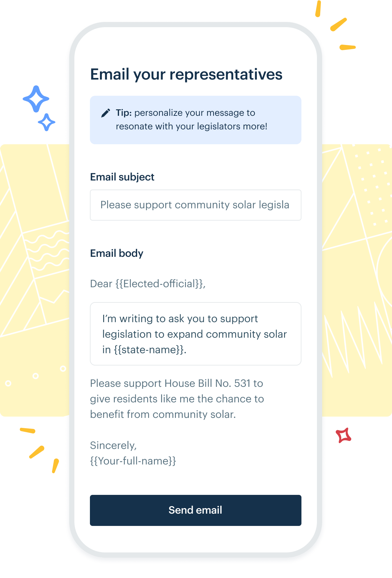Click the {{Your-full-name}} placeholder
This screenshot has height=578, width=392.
coord(133,461)
